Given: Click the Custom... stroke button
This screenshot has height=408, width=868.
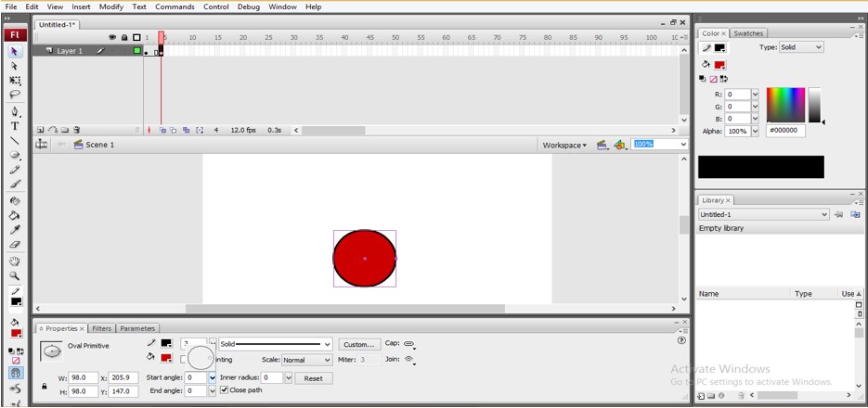Looking at the screenshot, I should coord(359,344).
